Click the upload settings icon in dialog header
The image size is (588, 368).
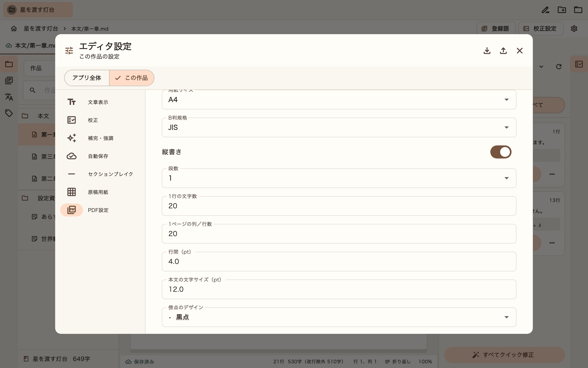pyautogui.click(x=503, y=51)
